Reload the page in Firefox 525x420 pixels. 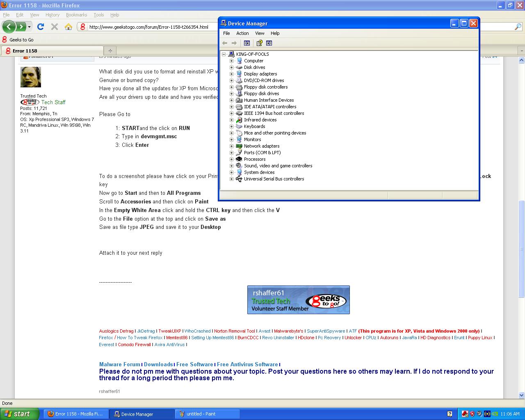click(x=40, y=27)
